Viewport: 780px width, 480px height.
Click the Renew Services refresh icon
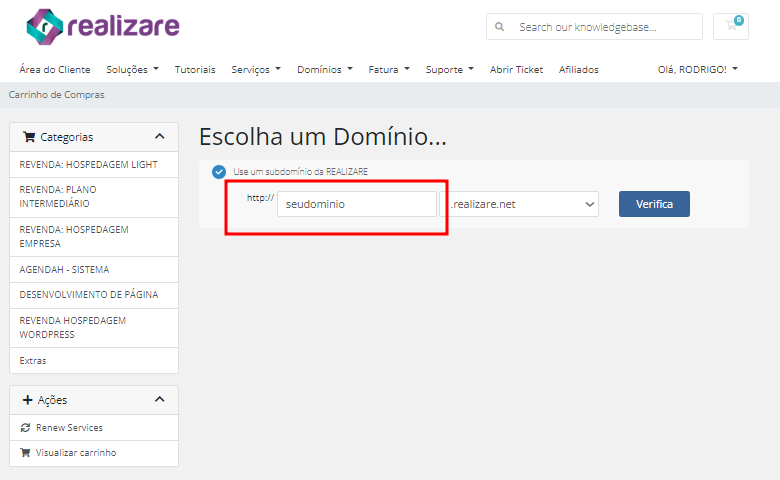pyautogui.click(x=25, y=427)
